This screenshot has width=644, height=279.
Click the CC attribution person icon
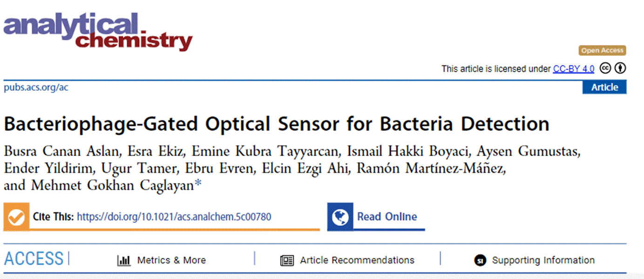[620, 68]
